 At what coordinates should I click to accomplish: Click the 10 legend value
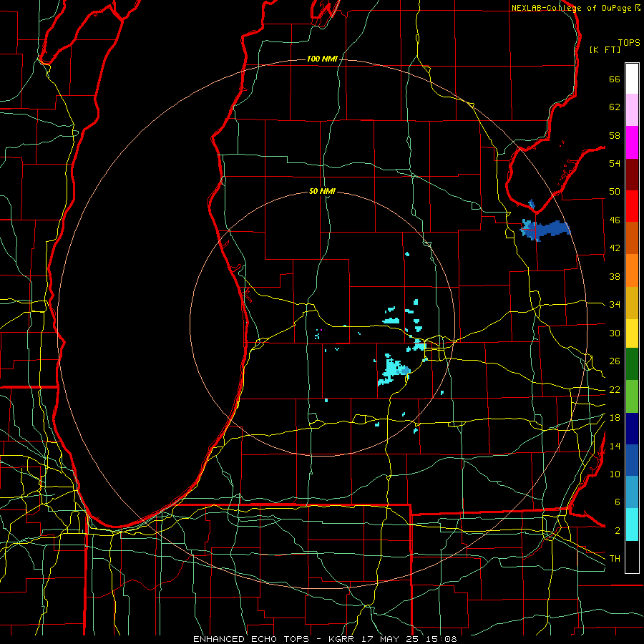point(615,474)
